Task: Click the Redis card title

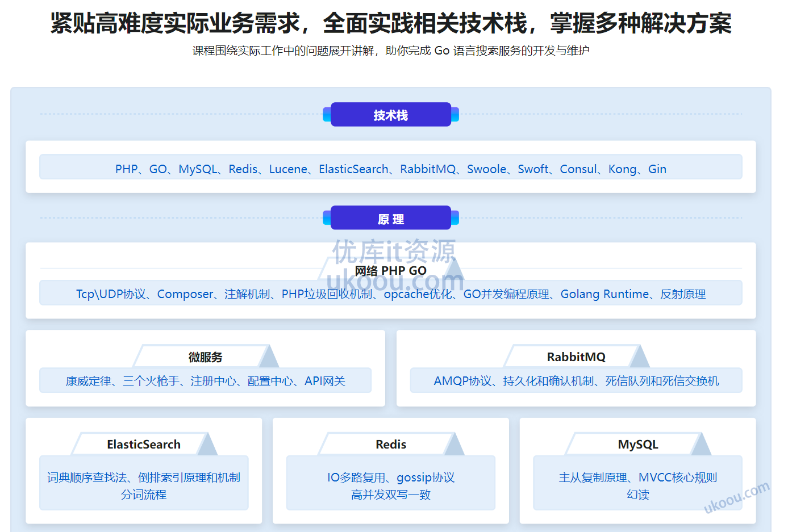Action: point(391,444)
